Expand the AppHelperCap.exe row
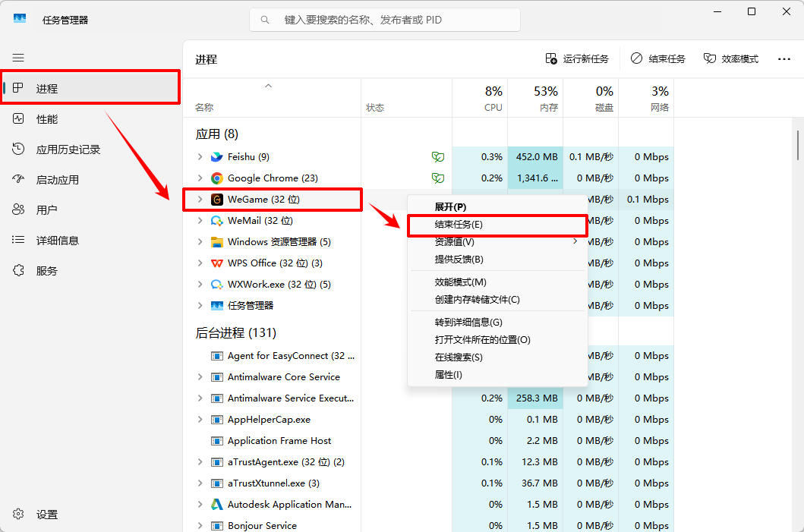This screenshot has width=804, height=532. tap(200, 419)
